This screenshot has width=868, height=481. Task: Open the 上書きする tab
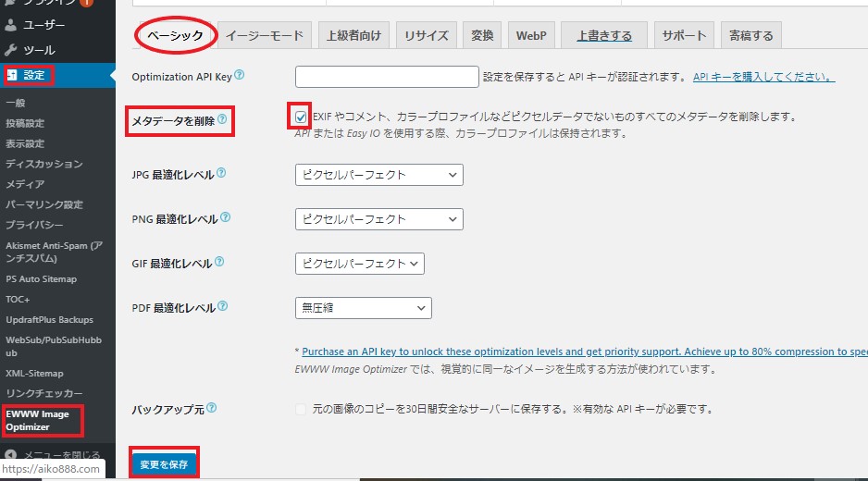tap(604, 35)
